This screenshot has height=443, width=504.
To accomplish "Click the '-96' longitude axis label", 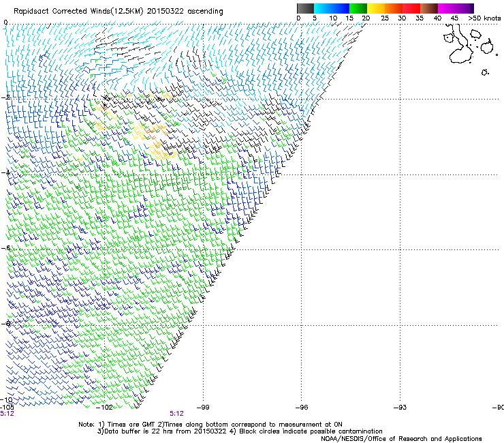I will click(x=302, y=407).
